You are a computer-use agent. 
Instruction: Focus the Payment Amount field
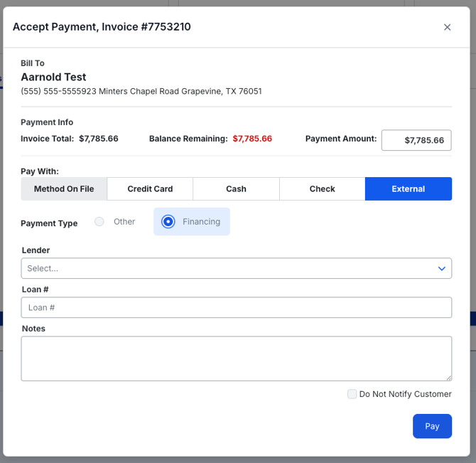point(416,140)
